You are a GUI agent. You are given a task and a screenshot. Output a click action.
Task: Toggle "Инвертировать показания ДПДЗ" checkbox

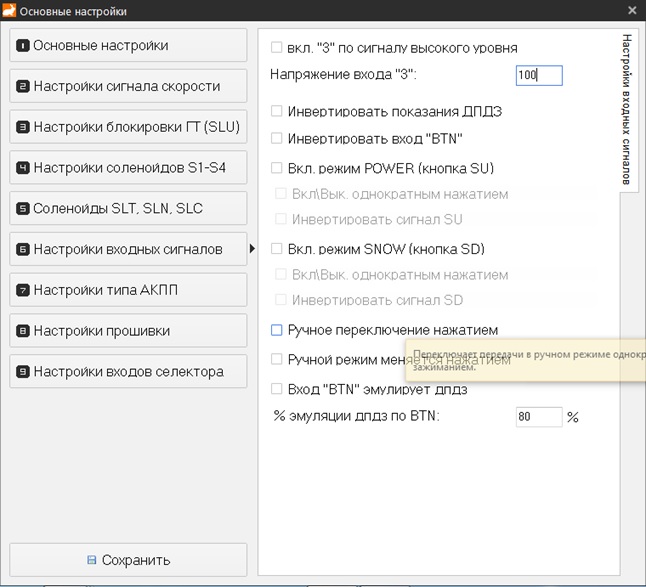pyautogui.click(x=277, y=111)
